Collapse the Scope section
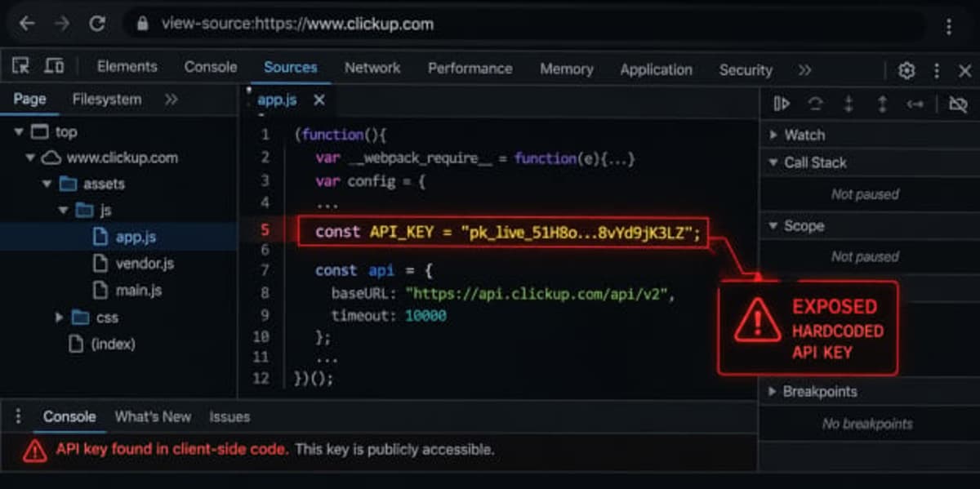The image size is (980, 489). 773,225
